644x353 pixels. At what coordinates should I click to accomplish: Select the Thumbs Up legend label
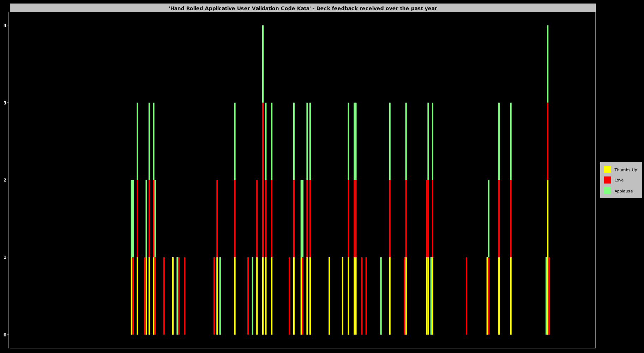tap(626, 170)
